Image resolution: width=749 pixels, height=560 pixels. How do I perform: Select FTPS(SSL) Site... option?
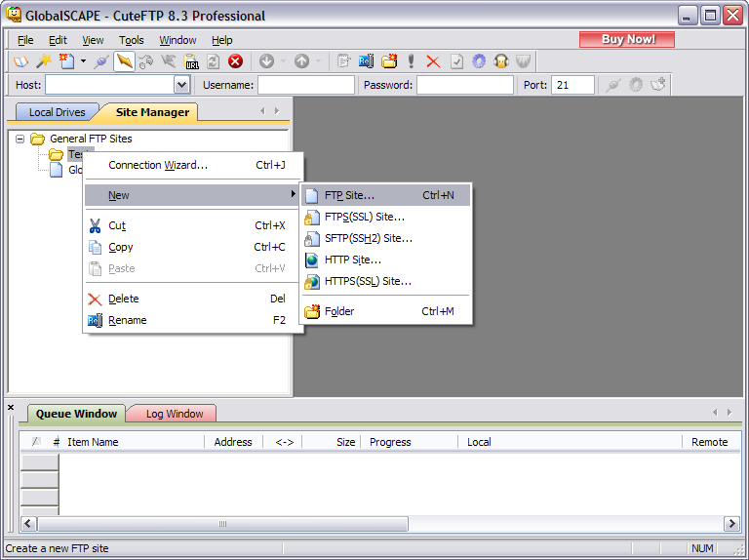(386, 217)
